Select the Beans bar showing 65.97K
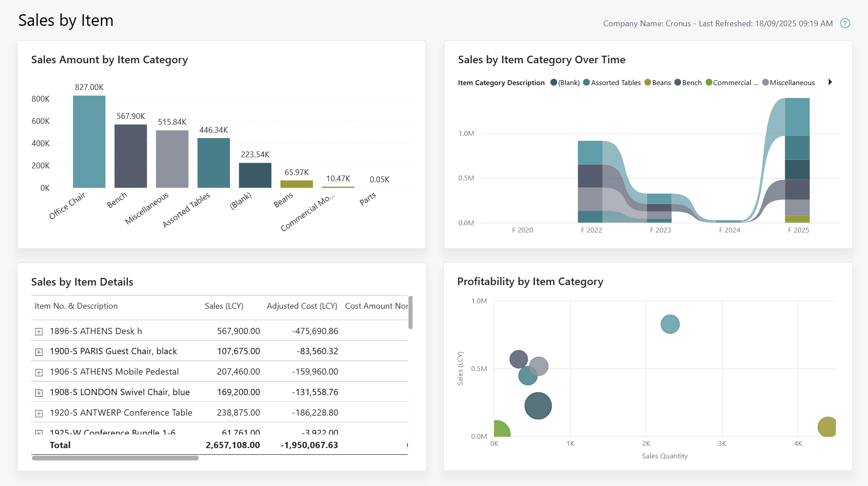The height and width of the screenshot is (486, 868). (297, 184)
